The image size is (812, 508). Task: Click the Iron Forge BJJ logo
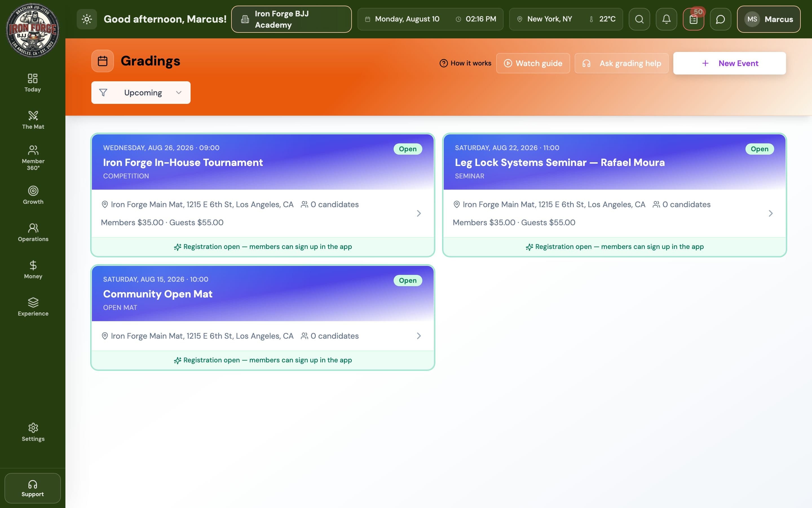pyautogui.click(x=32, y=30)
